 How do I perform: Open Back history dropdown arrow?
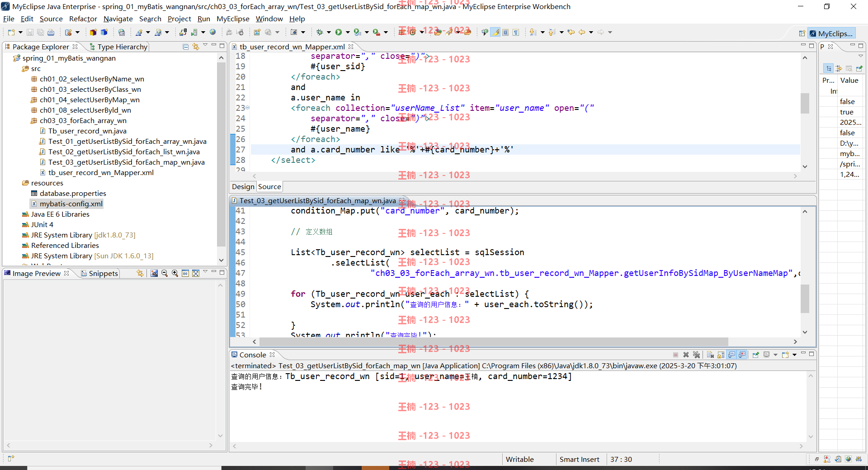point(591,32)
